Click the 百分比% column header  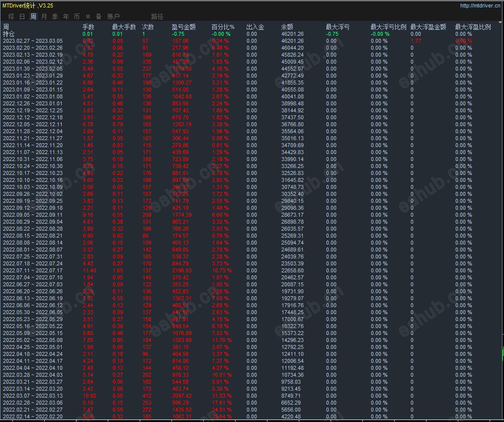(x=223, y=27)
